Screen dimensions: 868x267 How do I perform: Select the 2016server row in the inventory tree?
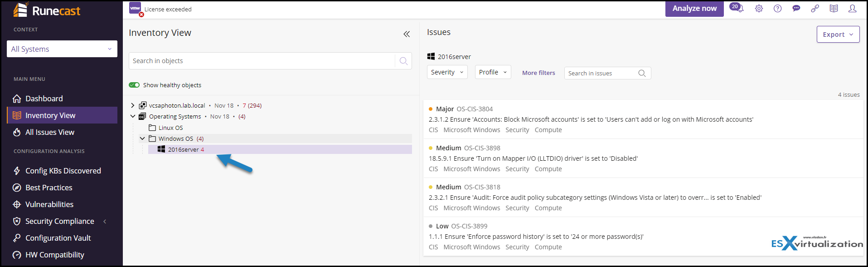click(280, 149)
